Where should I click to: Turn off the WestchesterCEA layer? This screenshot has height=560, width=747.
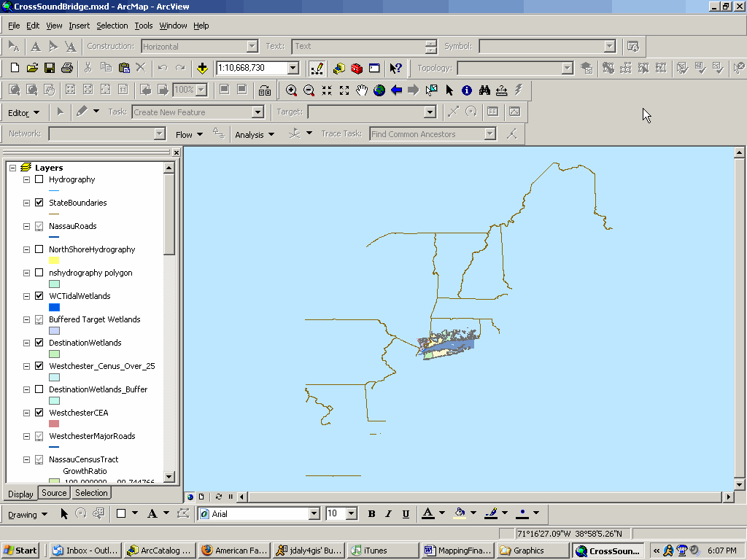[39, 413]
